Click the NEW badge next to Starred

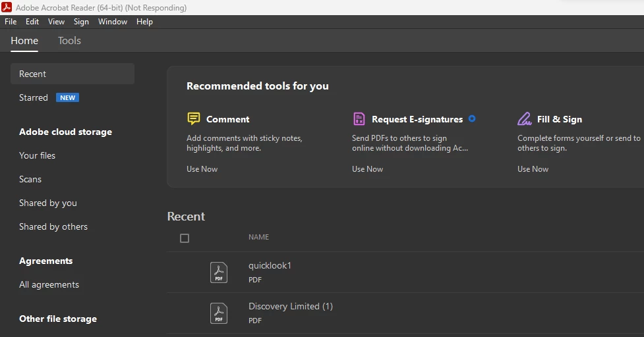pos(67,97)
